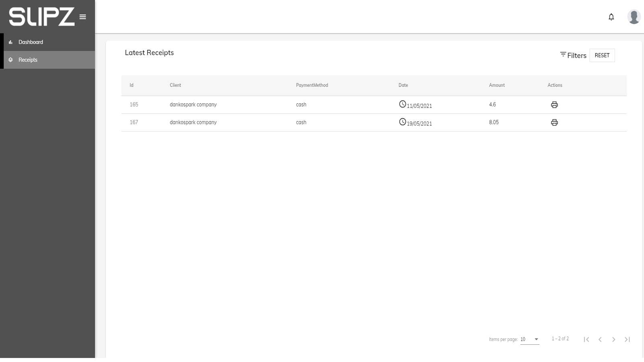Screen dimensions: 644x362
Task: Click the Items per page label
Action: point(503,339)
